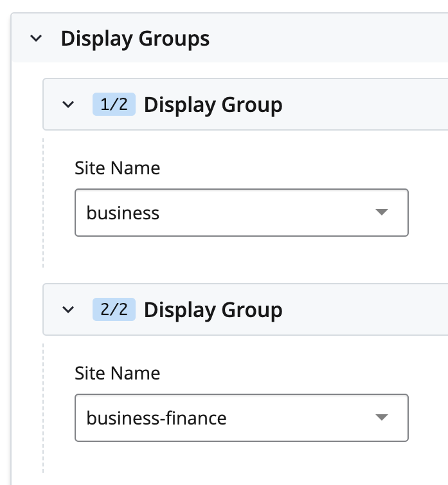Click empty header area right of Display Groups title
Screen dimensions: 448x485
click(328, 38)
